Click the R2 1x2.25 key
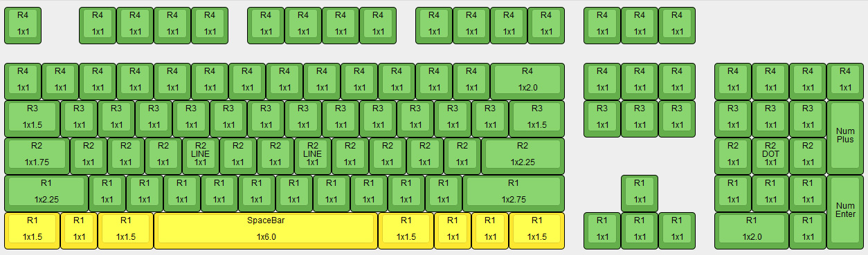This screenshot has width=868, height=255. 523,155
